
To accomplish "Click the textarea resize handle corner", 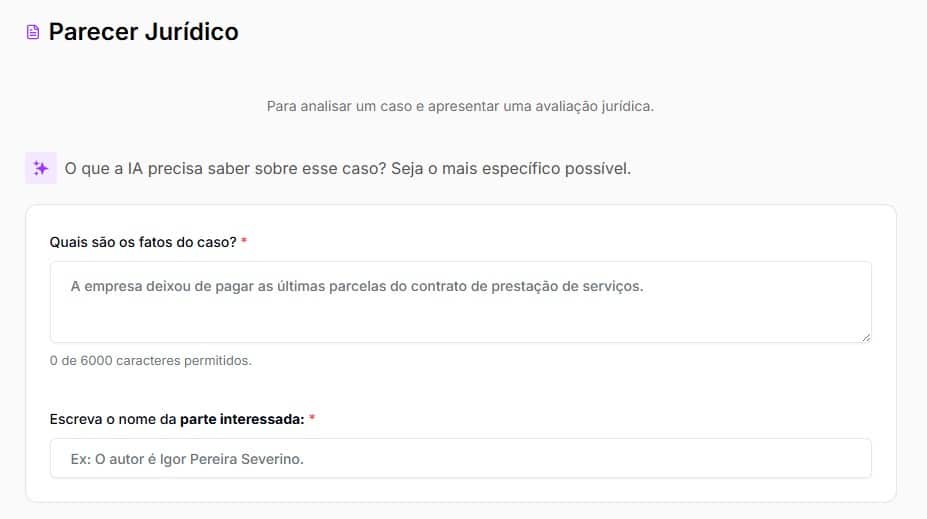I will click(866, 338).
